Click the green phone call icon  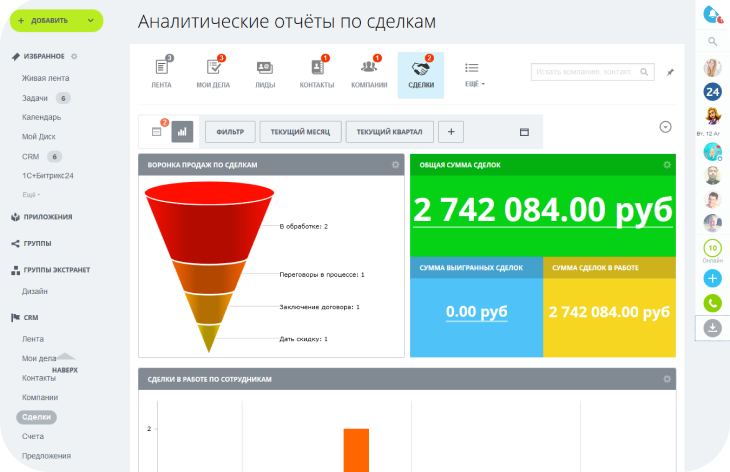[x=713, y=302]
